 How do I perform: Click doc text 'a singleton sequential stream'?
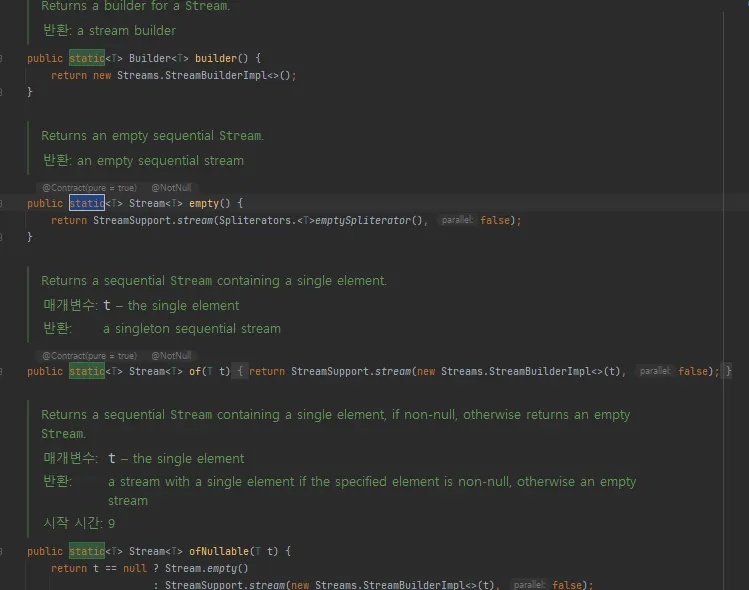pos(192,329)
